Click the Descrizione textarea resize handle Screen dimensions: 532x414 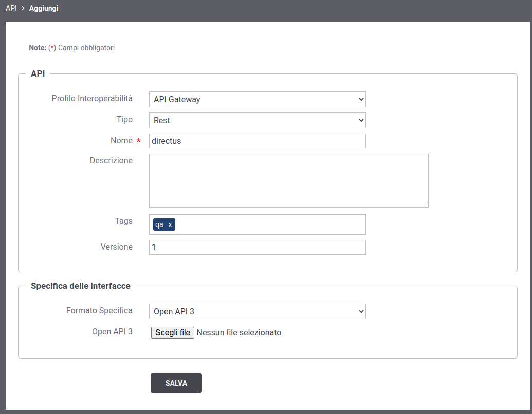click(426, 204)
